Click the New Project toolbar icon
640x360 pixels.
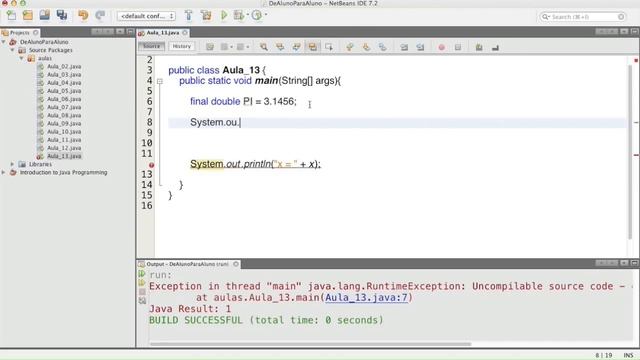tap(28, 16)
